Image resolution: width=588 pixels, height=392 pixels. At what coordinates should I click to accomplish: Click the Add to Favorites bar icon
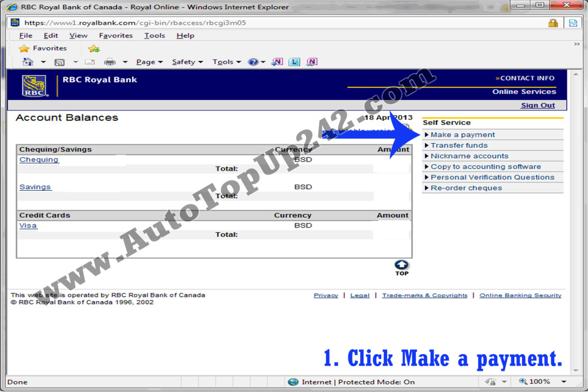(x=94, y=48)
